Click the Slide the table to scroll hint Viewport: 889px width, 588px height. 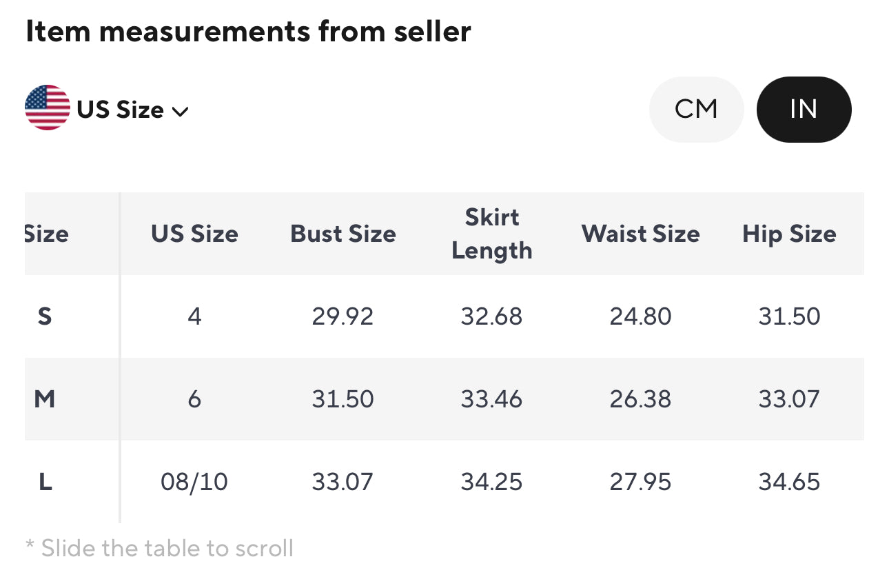(160, 549)
